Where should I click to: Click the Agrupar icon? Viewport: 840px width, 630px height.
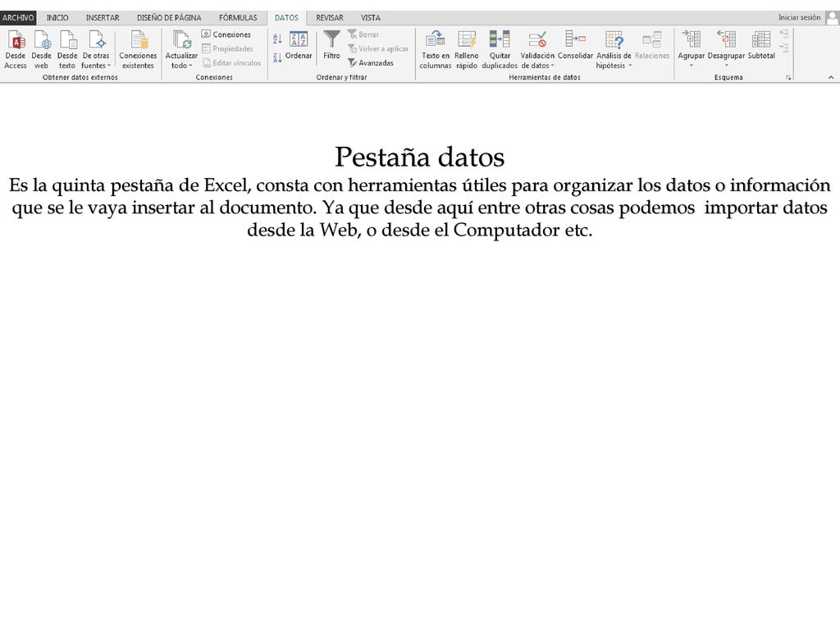691,39
